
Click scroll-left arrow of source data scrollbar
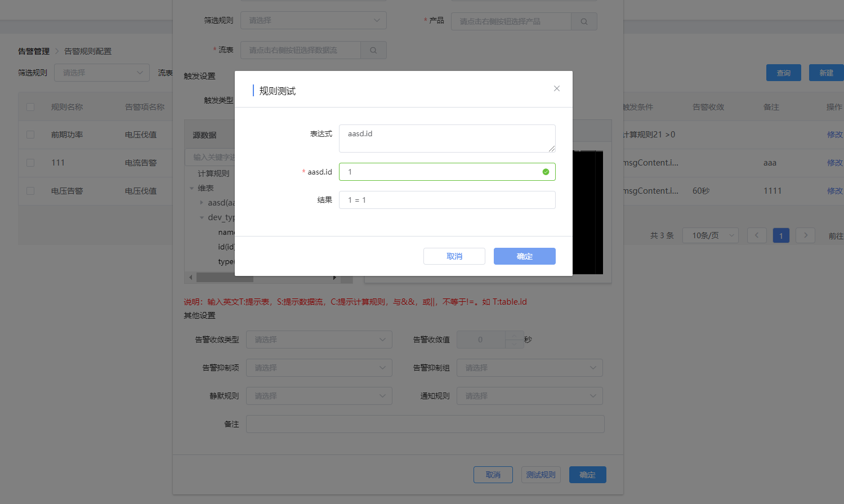(x=191, y=278)
